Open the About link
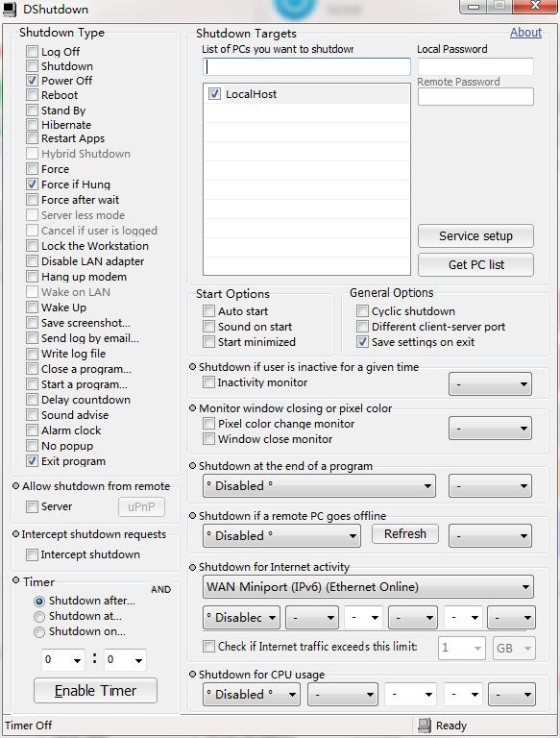The height and width of the screenshot is (738, 560). [x=525, y=33]
